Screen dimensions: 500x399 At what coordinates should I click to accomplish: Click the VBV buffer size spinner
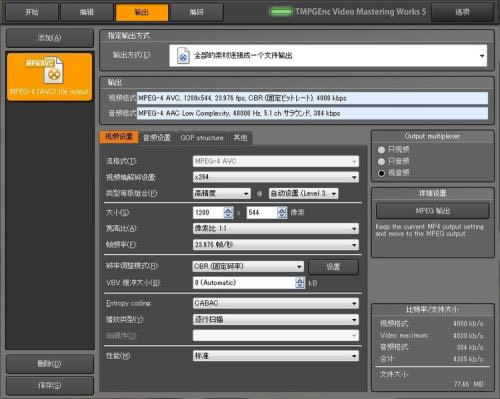300,283
